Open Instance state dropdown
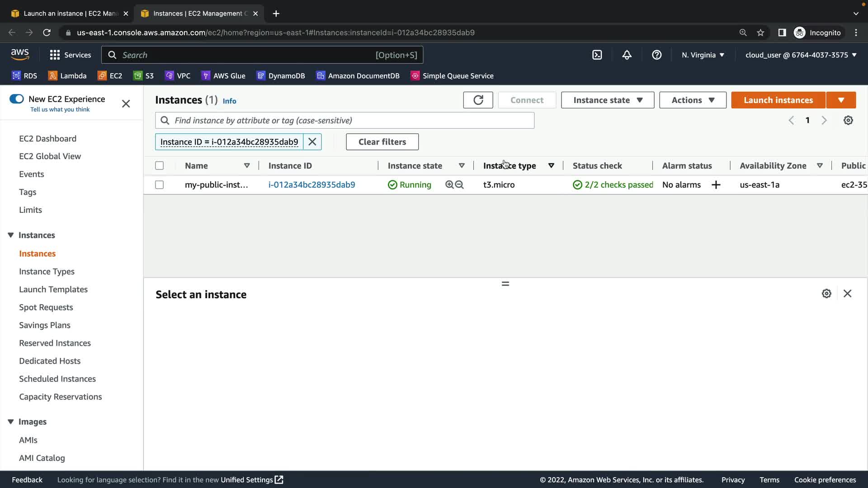Screen dimensions: 868x488 tap(607, 100)
